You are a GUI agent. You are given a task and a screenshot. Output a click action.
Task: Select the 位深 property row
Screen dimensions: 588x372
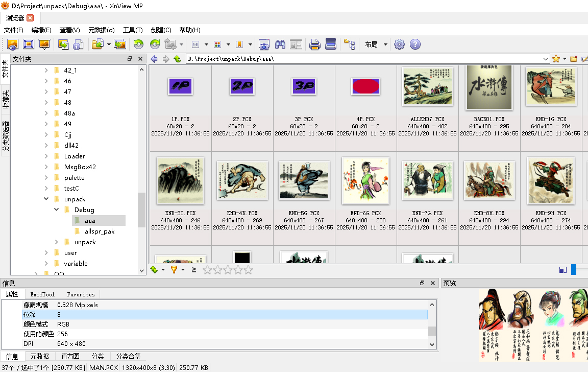tap(225, 315)
